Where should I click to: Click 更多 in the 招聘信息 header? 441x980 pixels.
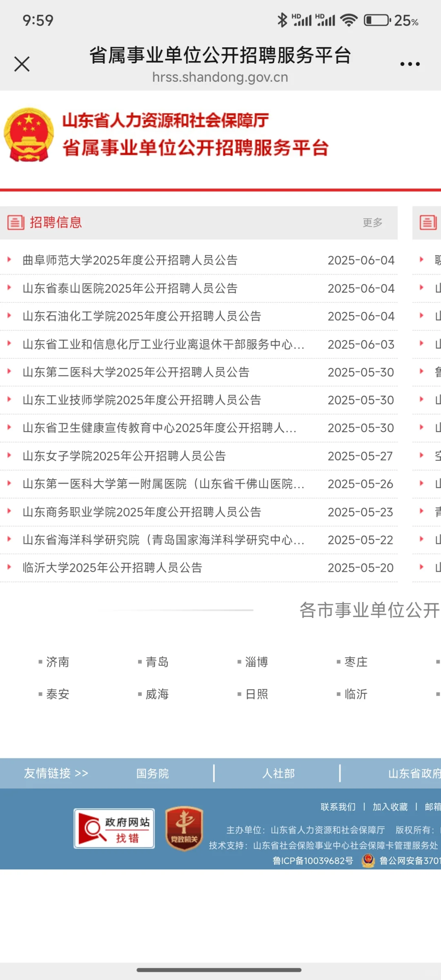pos(372,222)
